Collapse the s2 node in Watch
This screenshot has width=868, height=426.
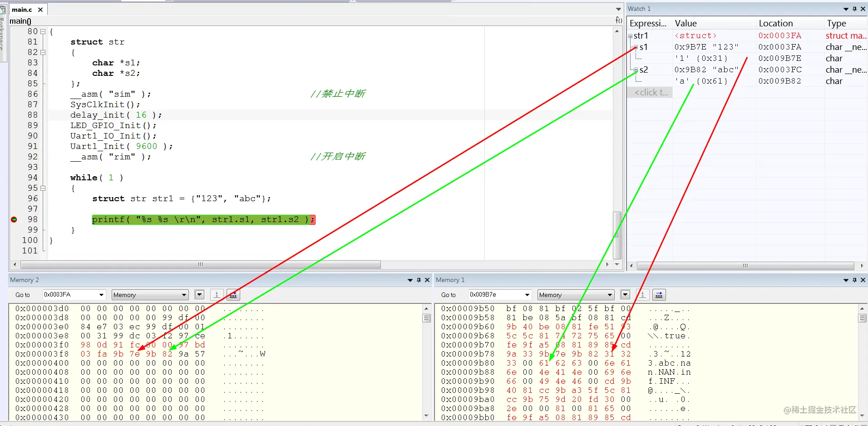coord(636,70)
